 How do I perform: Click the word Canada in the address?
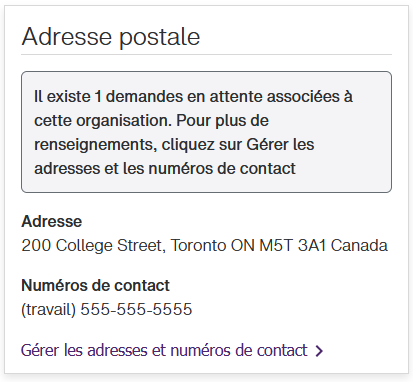pos(359,246)
